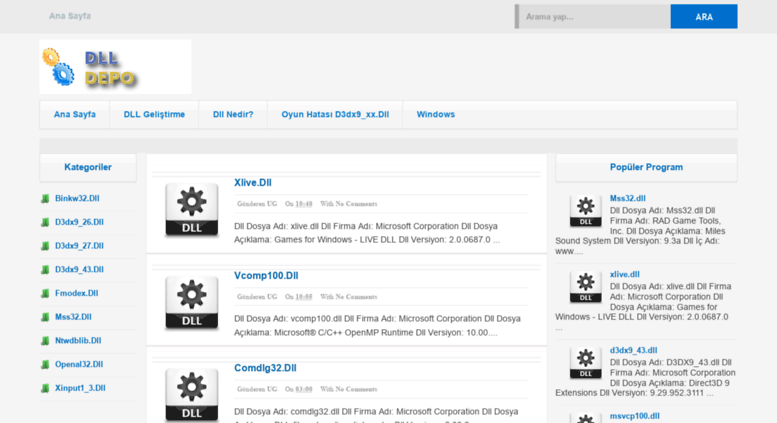This screenshot has height=423, width=777.
Task: Select Fmodex.Dll category link
Action: tap(76, 293)
